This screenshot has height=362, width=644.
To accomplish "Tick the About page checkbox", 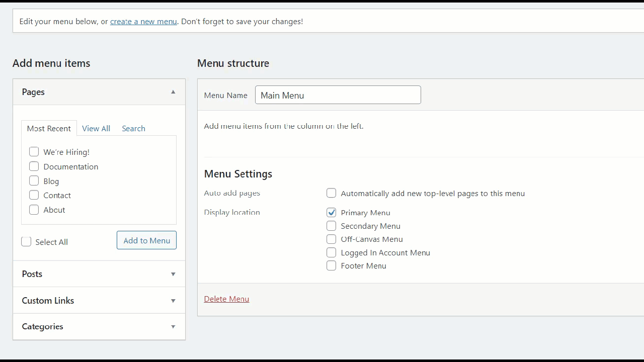I will (x=34, y=210).
